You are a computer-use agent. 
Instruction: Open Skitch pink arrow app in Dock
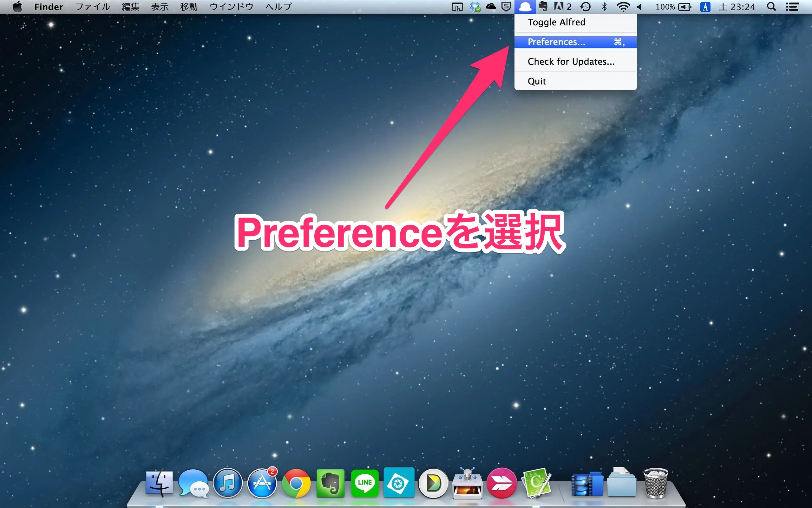(501, 483)
